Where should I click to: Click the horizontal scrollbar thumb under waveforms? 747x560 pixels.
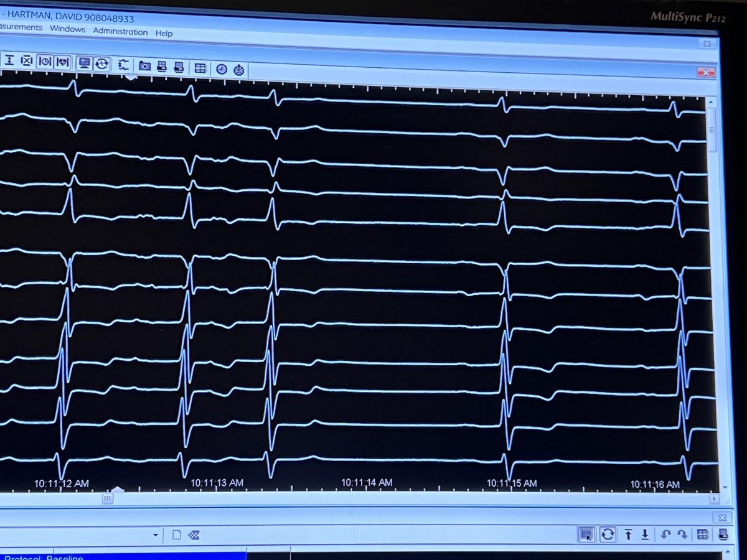(x=108, y=498)
